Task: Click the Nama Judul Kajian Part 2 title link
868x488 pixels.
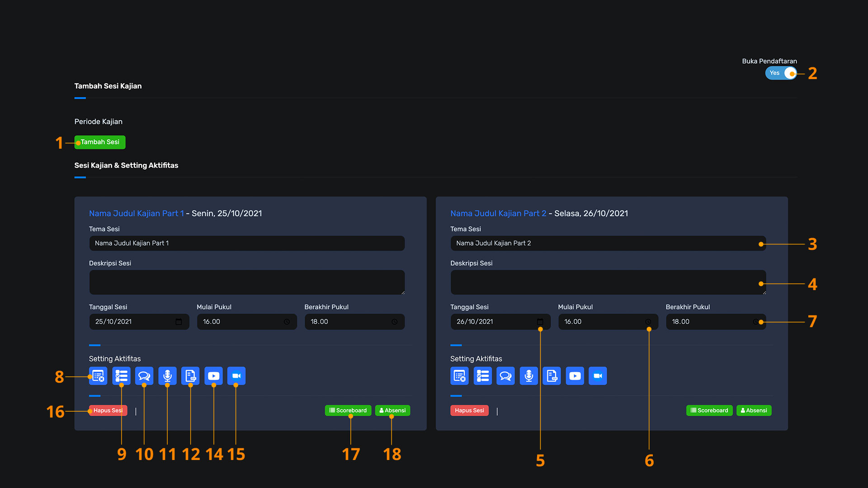Action: (x=498, y=213)
